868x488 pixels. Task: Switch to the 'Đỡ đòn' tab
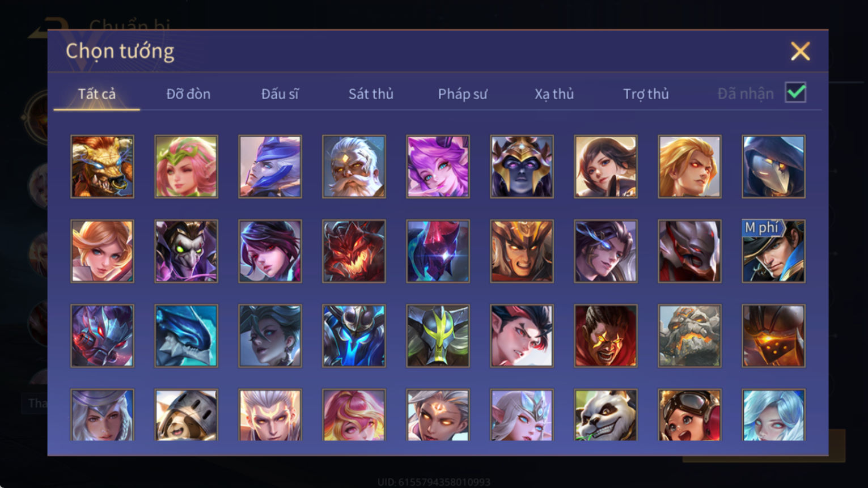[x=188, y=94]
